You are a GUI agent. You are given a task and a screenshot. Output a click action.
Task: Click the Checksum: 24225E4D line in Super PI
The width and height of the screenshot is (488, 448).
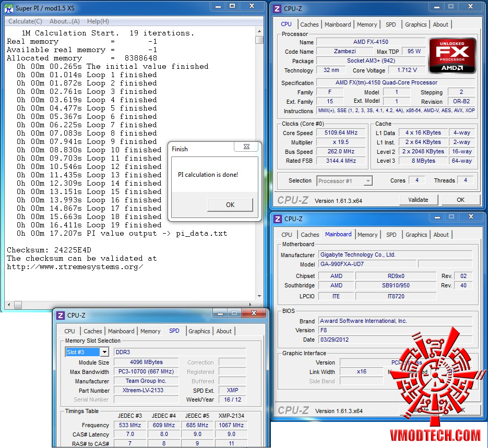click(49, 250)
